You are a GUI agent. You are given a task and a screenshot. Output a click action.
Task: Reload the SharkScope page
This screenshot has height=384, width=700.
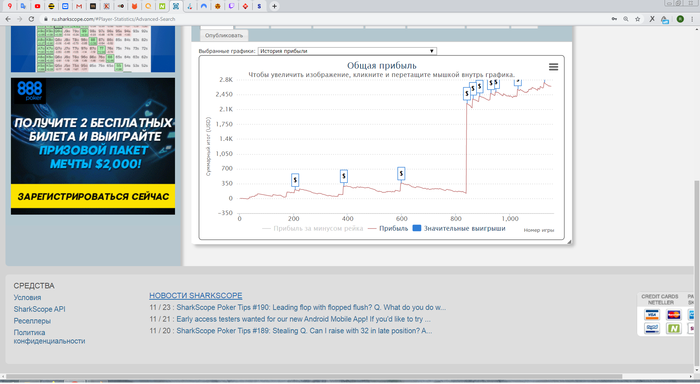(31, 19)
